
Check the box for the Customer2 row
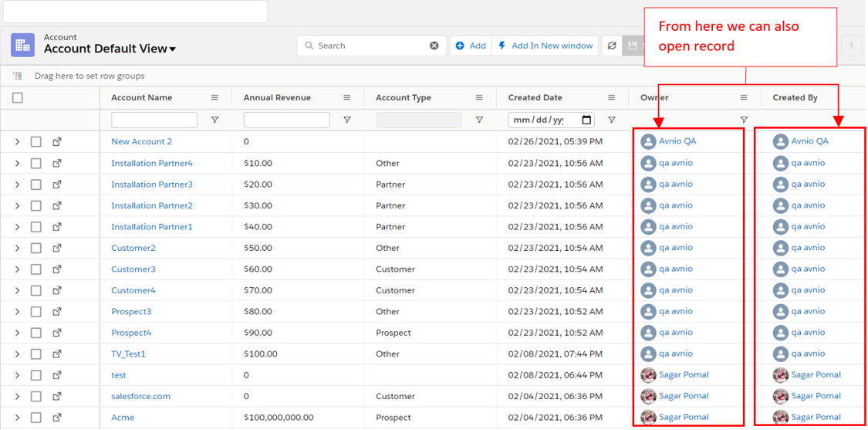point(36,249)
